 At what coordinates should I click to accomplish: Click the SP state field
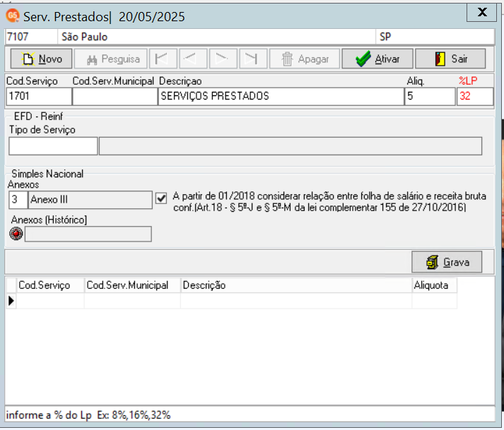click(435, 37)
